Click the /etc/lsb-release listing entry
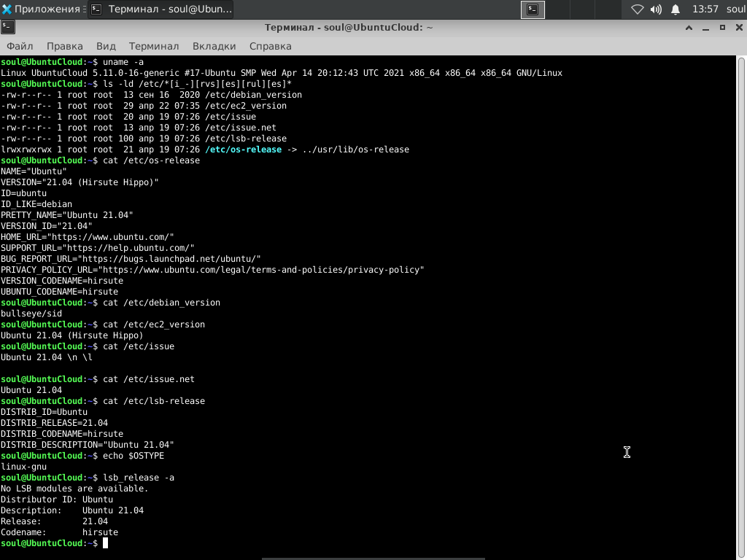 click(x=246, y=139)
